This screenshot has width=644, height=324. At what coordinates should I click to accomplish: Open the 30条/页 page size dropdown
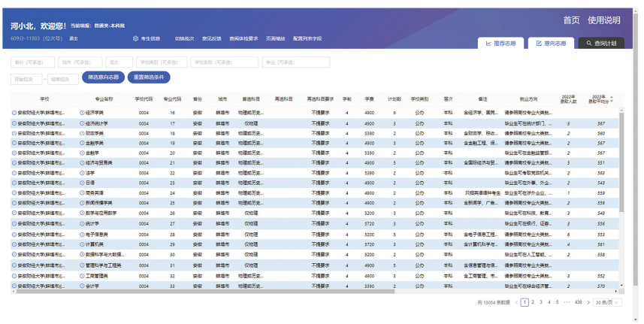[x=607, y=303]
